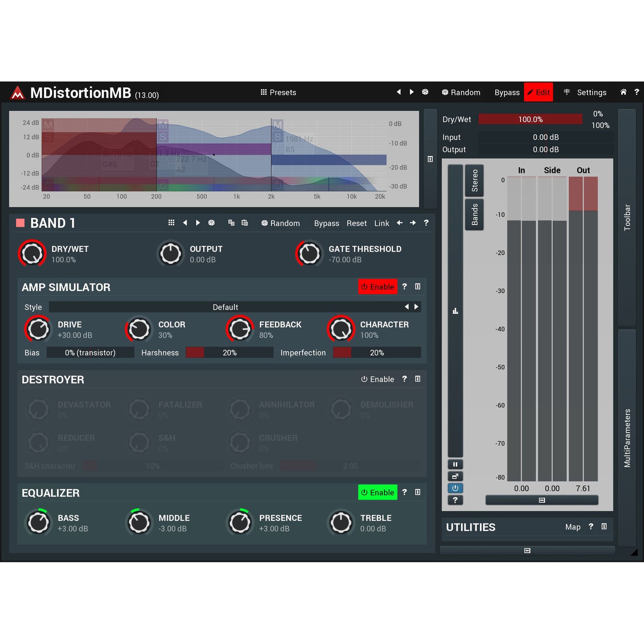Reset Band 1 settings
The width and height of the screenshot is (644, 644).
pyautogui.click(x=357, y=223)
